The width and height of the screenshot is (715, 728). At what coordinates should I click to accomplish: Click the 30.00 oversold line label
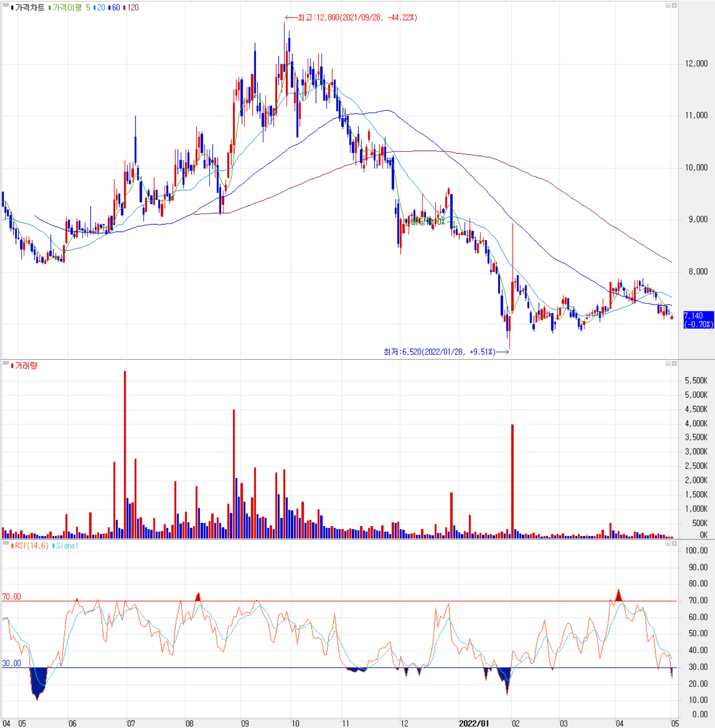(x=12, y=663)
